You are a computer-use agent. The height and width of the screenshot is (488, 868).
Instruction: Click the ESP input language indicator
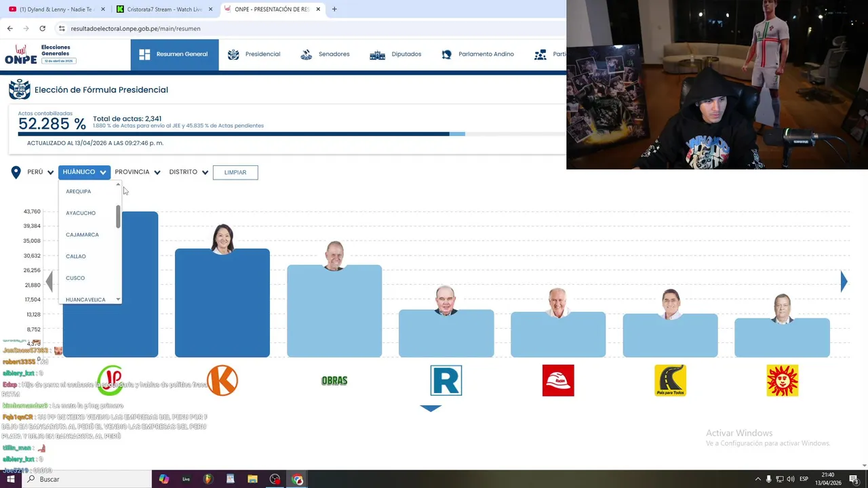(804, 479)
